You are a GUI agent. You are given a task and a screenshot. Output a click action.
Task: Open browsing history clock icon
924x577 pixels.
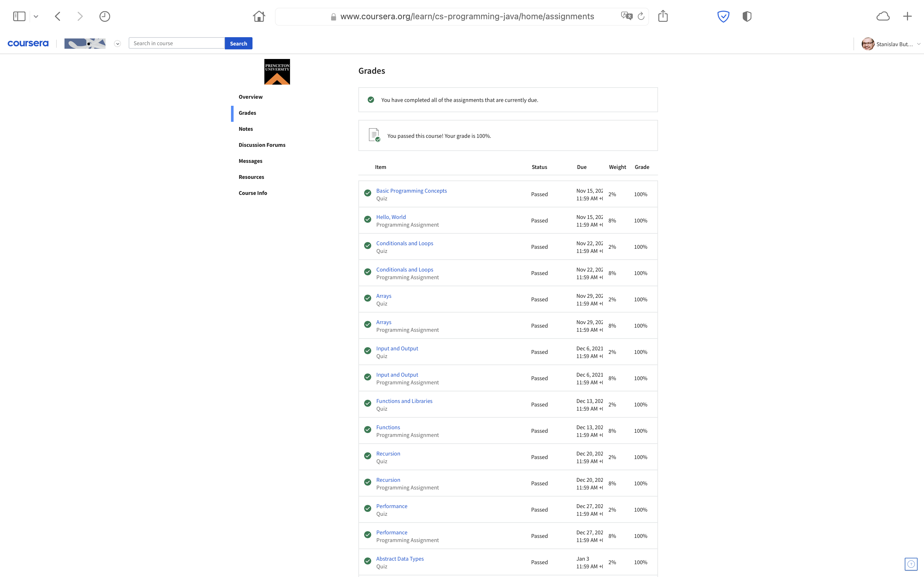[x=105, y=16]
